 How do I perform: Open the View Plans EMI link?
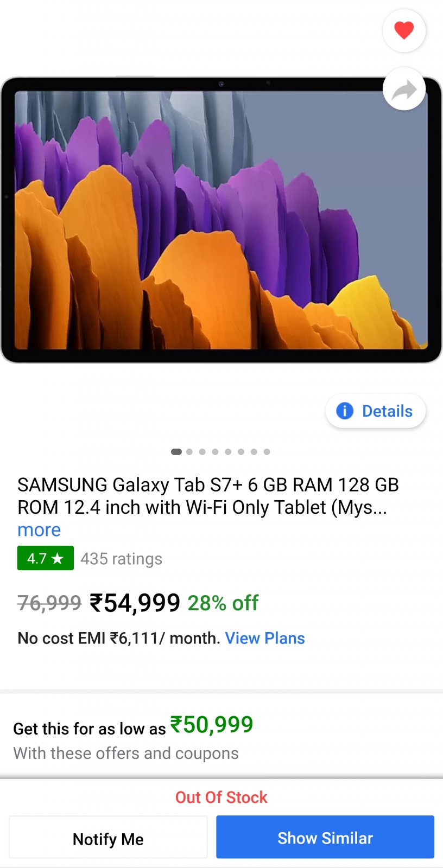coord(265,638)
